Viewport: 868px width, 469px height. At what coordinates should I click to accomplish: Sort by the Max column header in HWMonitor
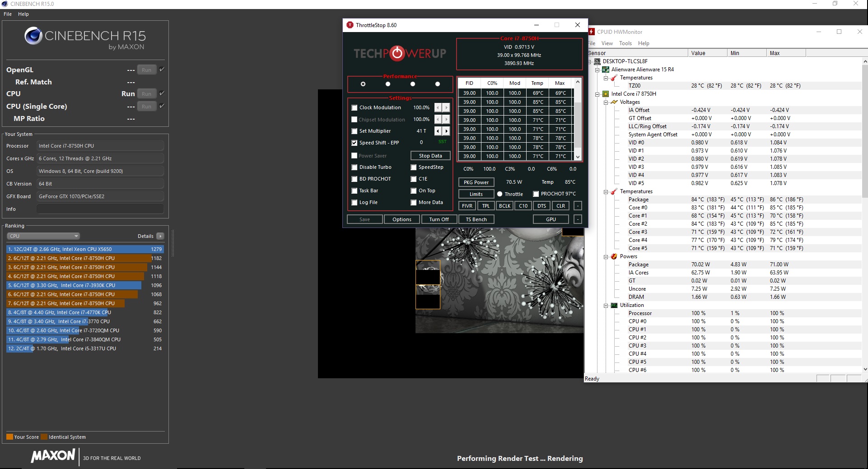(x=786, y=53)
